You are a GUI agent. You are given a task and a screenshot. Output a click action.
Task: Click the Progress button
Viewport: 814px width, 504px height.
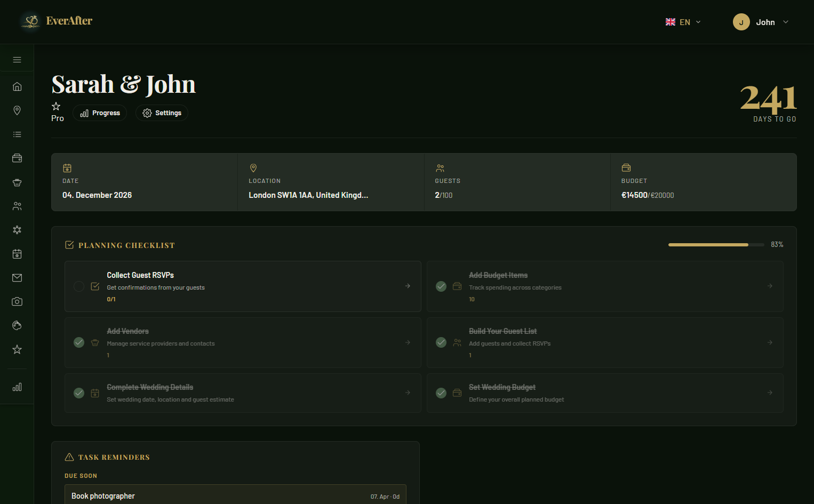coord(100,113)
